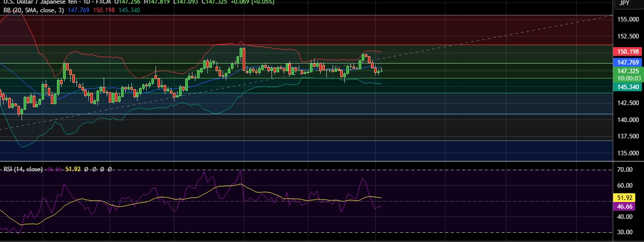Click the blue 147.769 value in BB legend

tap(79, 10)
